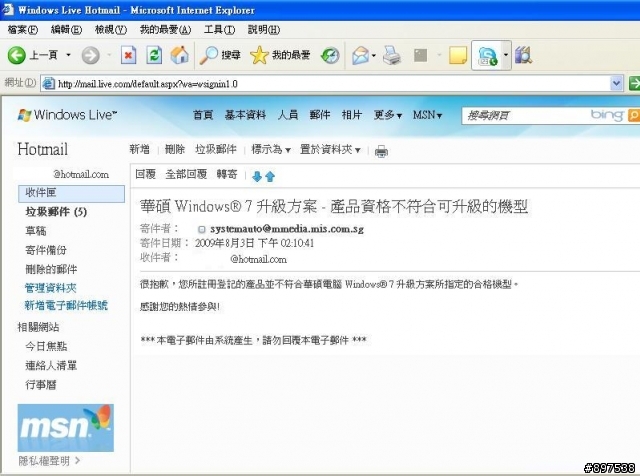Click 首頁 in Windows Live nav
The image size is (640, 476).
[x=203, y=115]
